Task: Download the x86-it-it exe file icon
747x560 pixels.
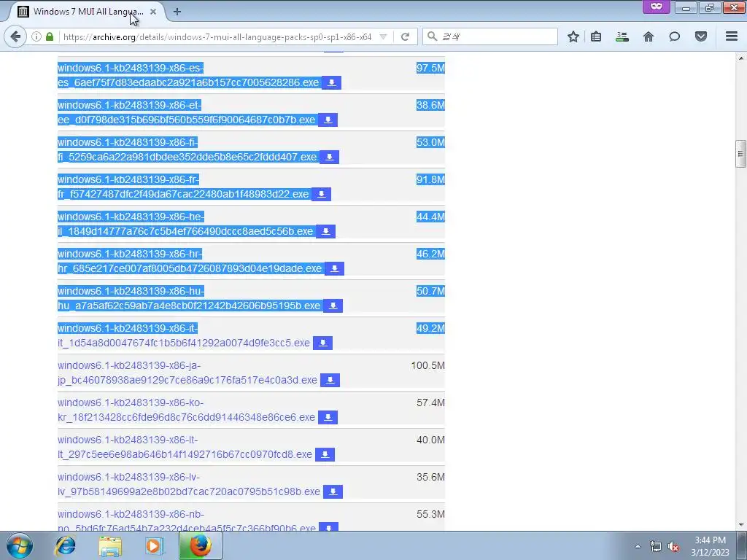Action: (322, 343)
